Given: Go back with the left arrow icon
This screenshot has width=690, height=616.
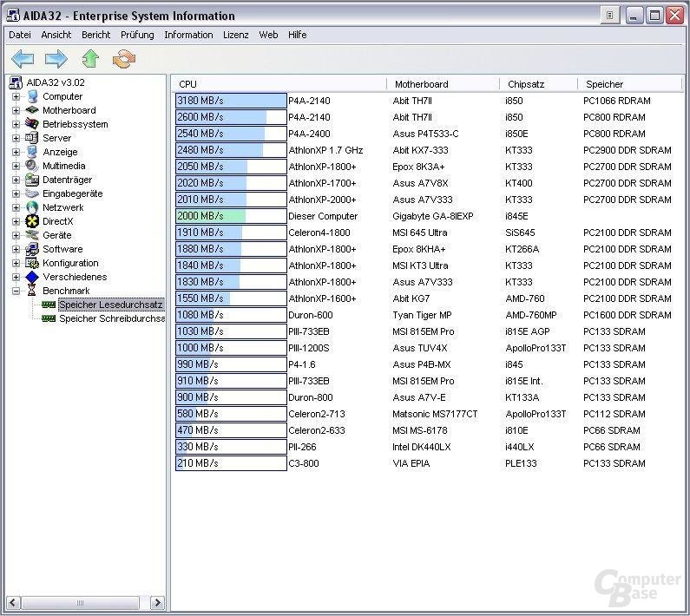Looking at the screenshot, I should pos(23,58).
